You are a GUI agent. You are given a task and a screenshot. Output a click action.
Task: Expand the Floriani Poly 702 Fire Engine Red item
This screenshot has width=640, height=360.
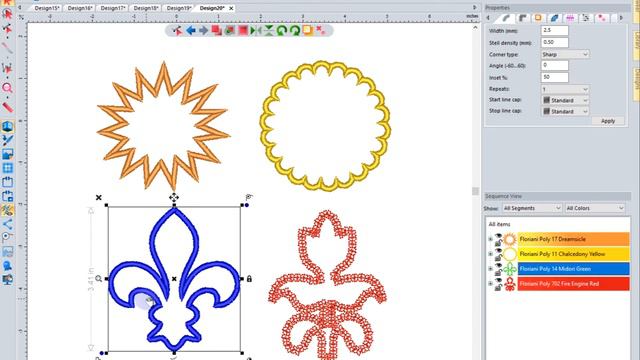tap(491, 283)
